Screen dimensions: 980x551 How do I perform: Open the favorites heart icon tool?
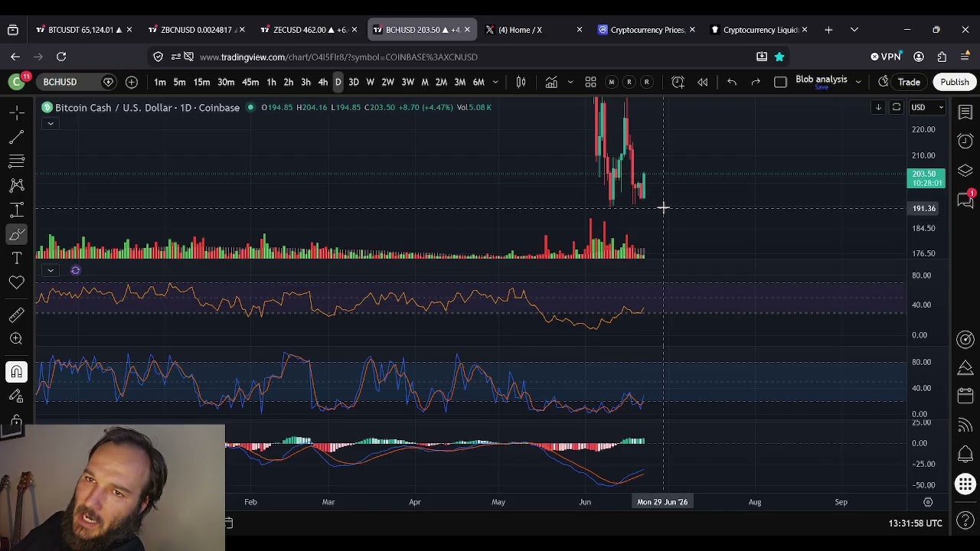pyautogui.click(x=16, y=283)
